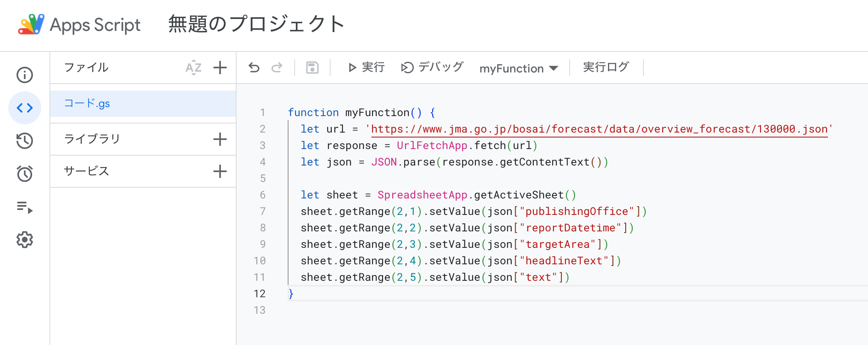The width and height of the screenshot is (868, 345).
Task: Open the myFunction selector dropdown
Action: (518, 68)
